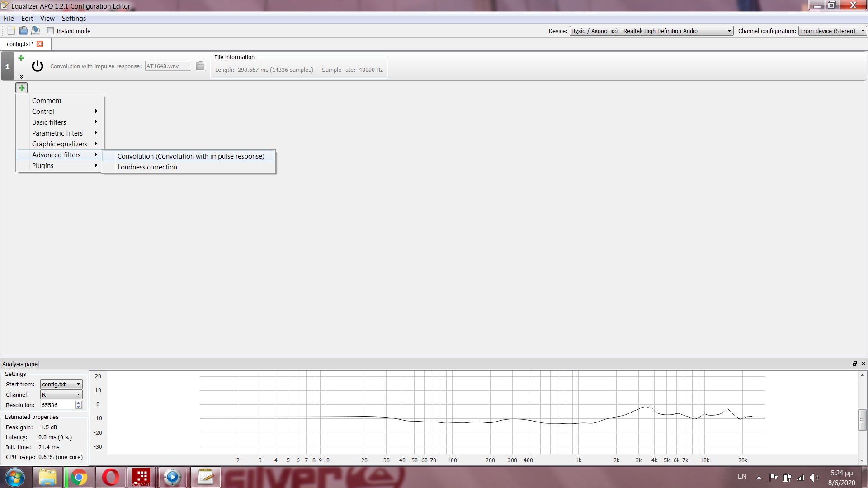Open the network signal tray icon
The height and width of the screenshot is (488, 868).
801,477
